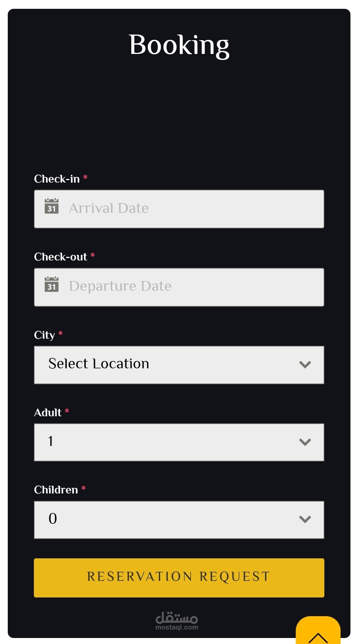Click the calendar icon in Check-out field
The height and width of the screenshot is (644, 354).
pyautogui.click(x=52, y=284)
